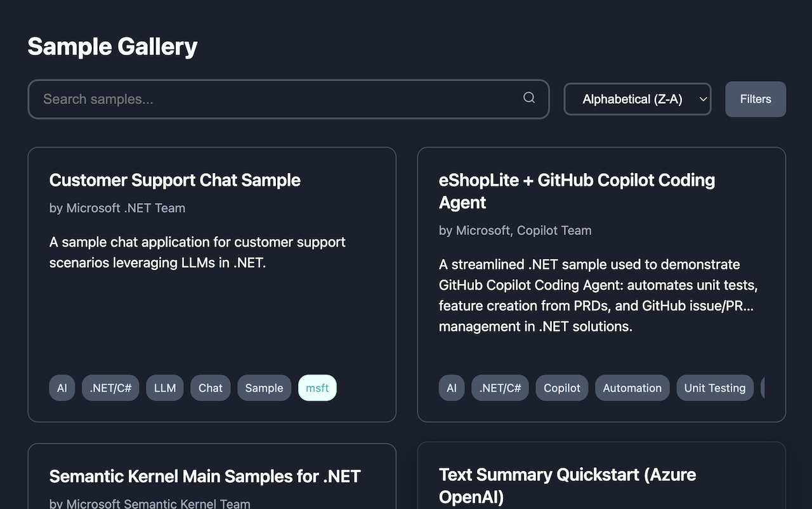Screen dimensions: 812x509
Task: Click .NET/C# tag on eShopLite card
Action: pos(500,389)
